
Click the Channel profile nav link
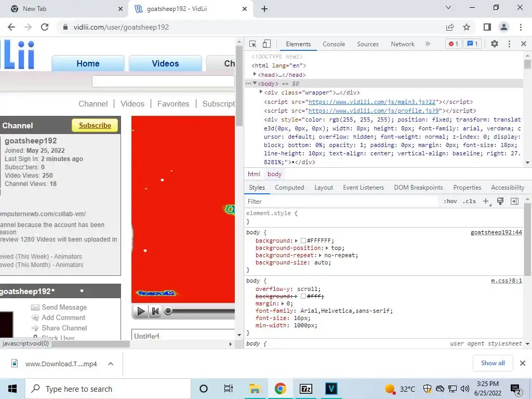pyautogui.click(x=93, y=104)
